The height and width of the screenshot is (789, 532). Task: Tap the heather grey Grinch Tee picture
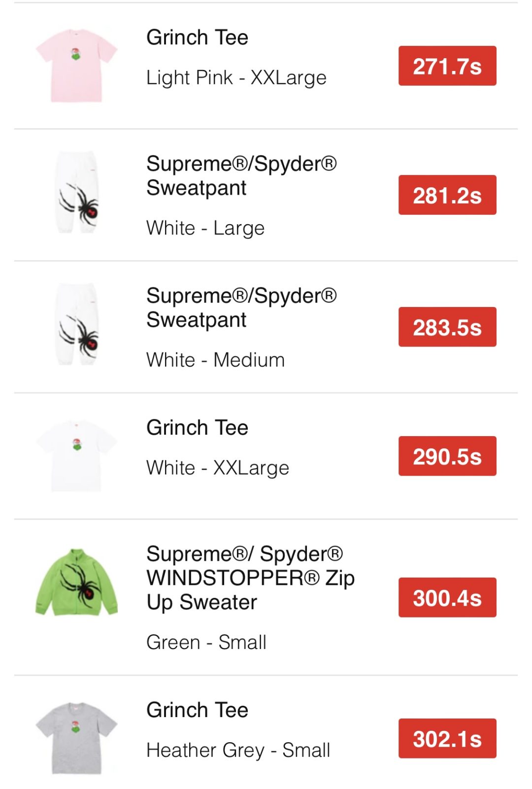coord(76,738)
